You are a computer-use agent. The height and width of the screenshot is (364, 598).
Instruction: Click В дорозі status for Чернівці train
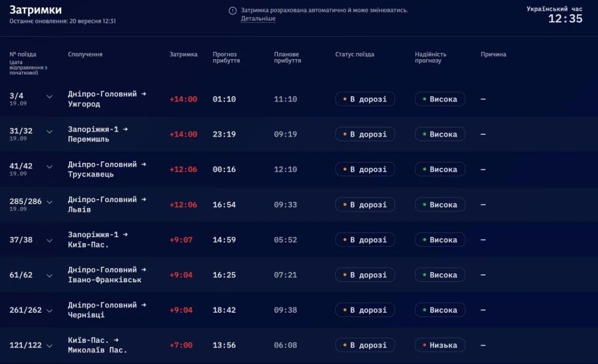365,310
